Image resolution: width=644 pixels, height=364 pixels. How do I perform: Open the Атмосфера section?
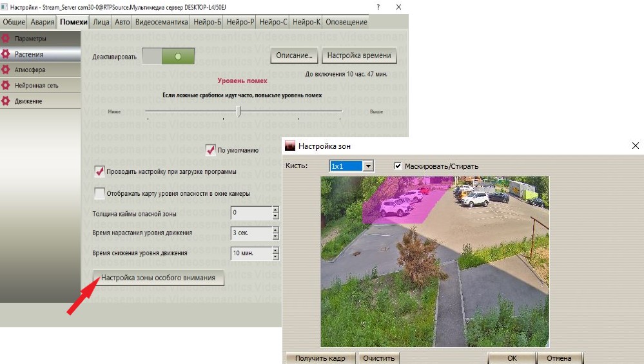(40, 70)
